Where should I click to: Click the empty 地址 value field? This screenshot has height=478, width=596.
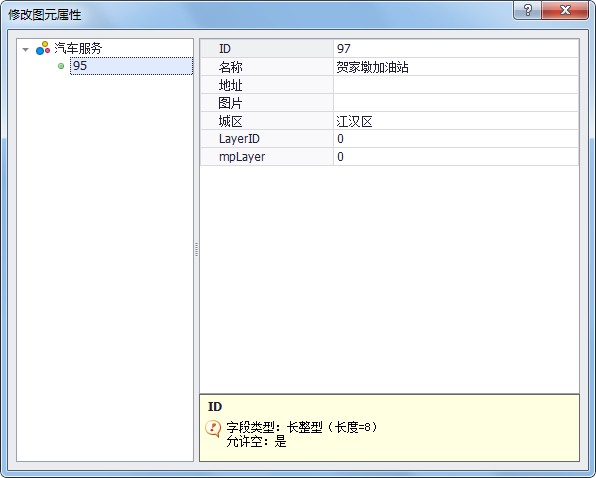click(x=456, y=85)
